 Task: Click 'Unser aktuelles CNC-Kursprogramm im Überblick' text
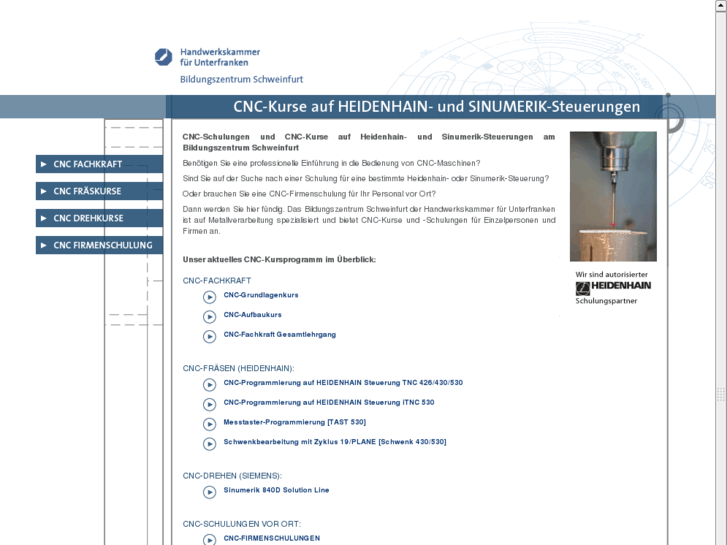click(x=279, y=260)
